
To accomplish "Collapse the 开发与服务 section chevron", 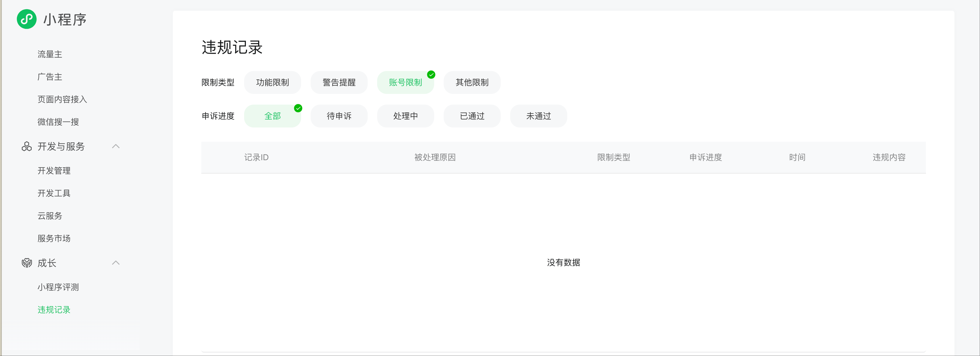I will (x=116, y=147).
